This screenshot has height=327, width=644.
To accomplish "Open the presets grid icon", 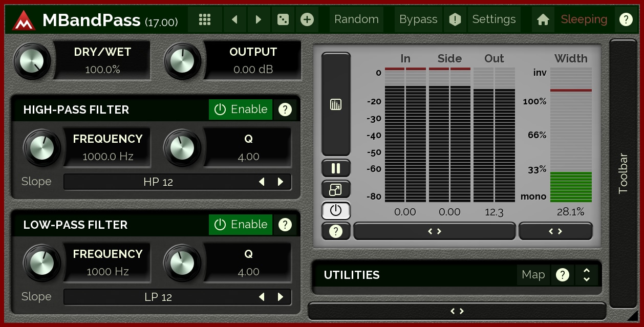I will tap(205, 19).
